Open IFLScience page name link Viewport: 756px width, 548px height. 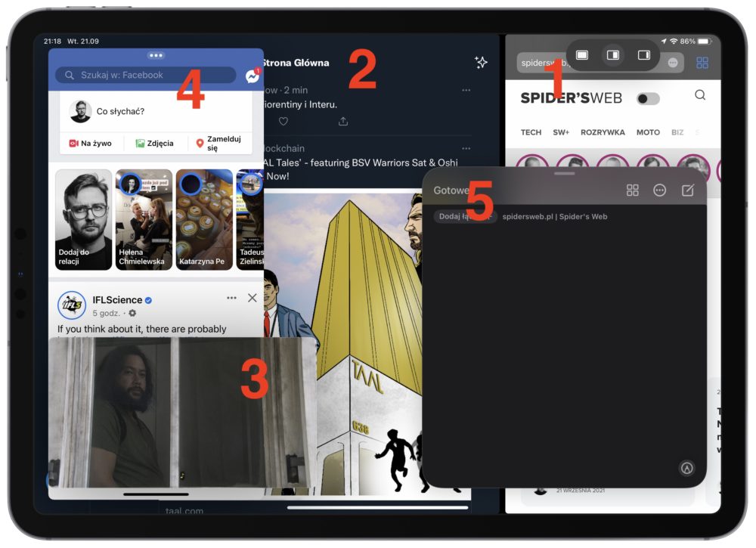tap(117, 300)
